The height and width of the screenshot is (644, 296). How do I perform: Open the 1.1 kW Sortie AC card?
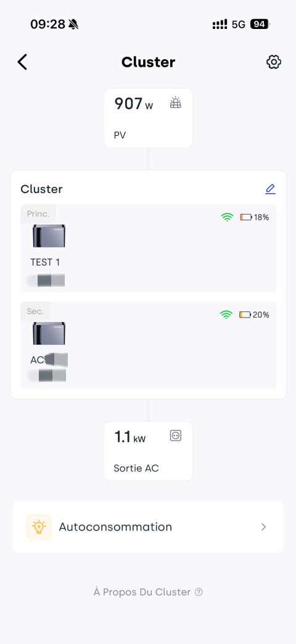(148, 451)
